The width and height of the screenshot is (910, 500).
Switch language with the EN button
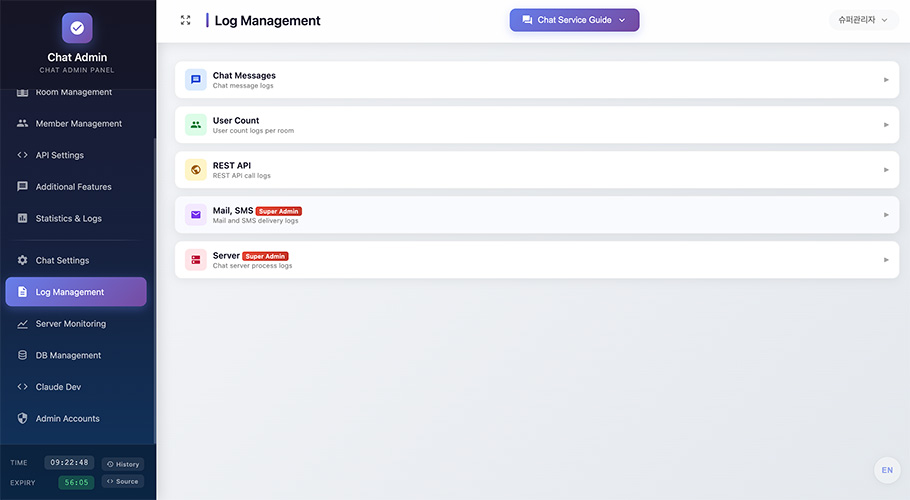click(887, 470)
